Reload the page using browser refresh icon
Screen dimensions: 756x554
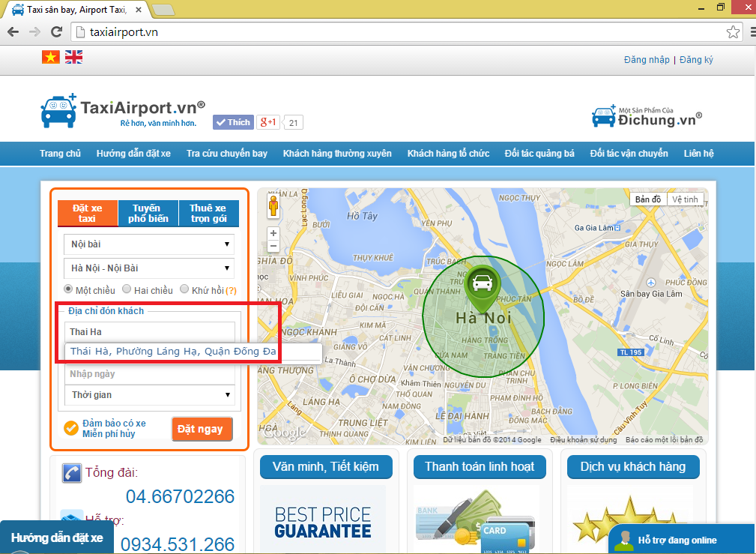(56, 32)
